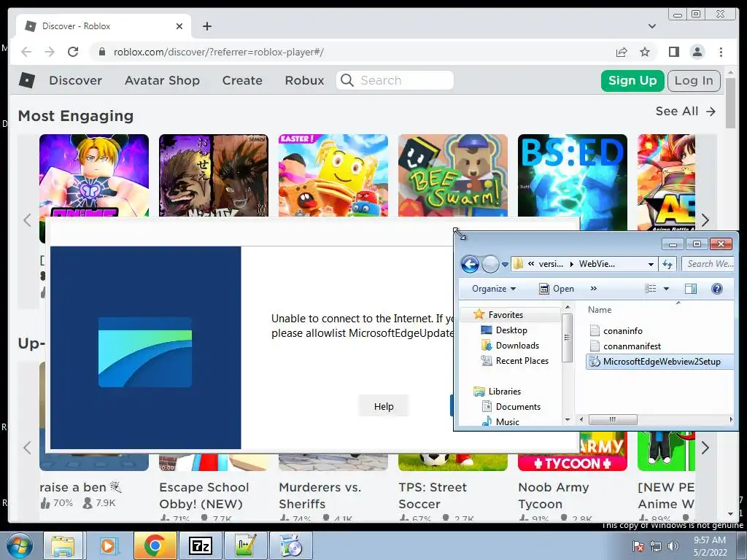The width and height of the screenshot is (747, 560).
Task: Open the Bee Swarm game thumbnail
Action: 452,175
